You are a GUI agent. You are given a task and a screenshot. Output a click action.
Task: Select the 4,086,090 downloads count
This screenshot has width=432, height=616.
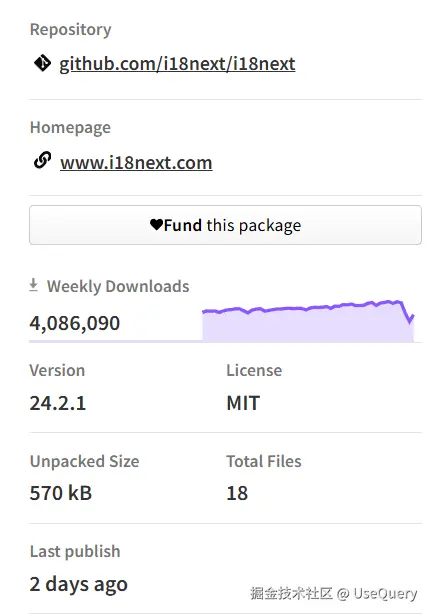pyautogui.click(x=75, y=323)
